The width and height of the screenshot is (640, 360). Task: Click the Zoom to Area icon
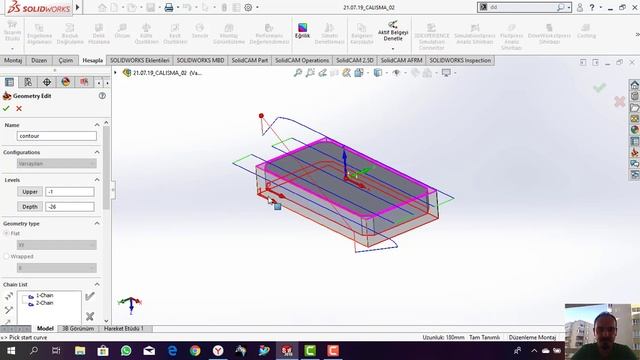[310, 73]
